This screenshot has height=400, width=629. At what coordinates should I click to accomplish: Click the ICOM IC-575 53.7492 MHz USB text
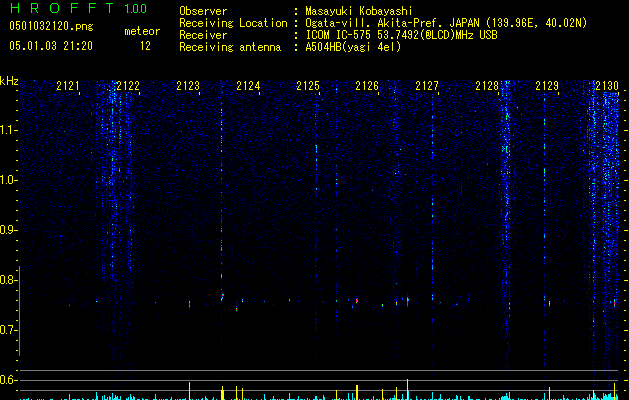tap(401, 35)
